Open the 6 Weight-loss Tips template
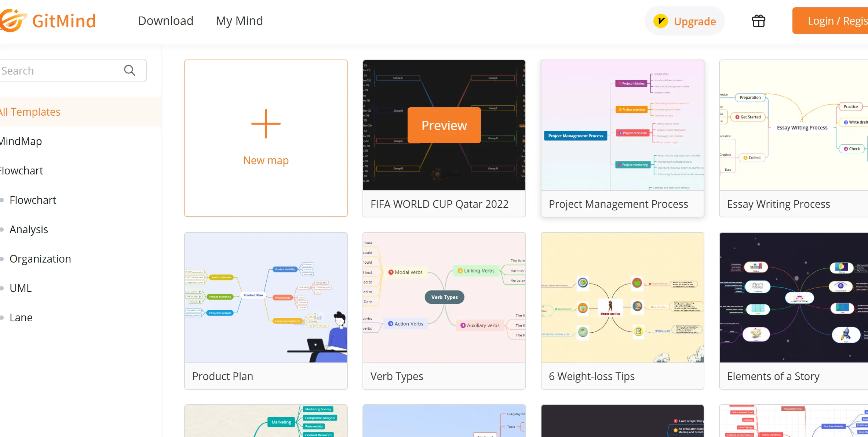868x437 pixels. (622, 297)
